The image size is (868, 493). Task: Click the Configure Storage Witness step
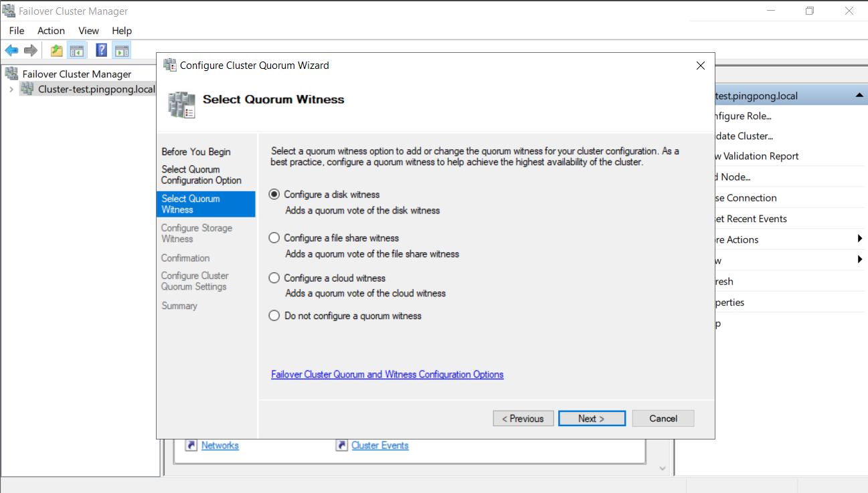pos(197,233)
